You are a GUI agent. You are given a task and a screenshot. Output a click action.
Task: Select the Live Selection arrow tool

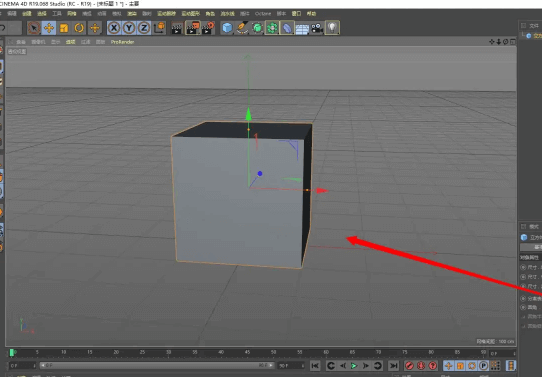pos(34,28)
